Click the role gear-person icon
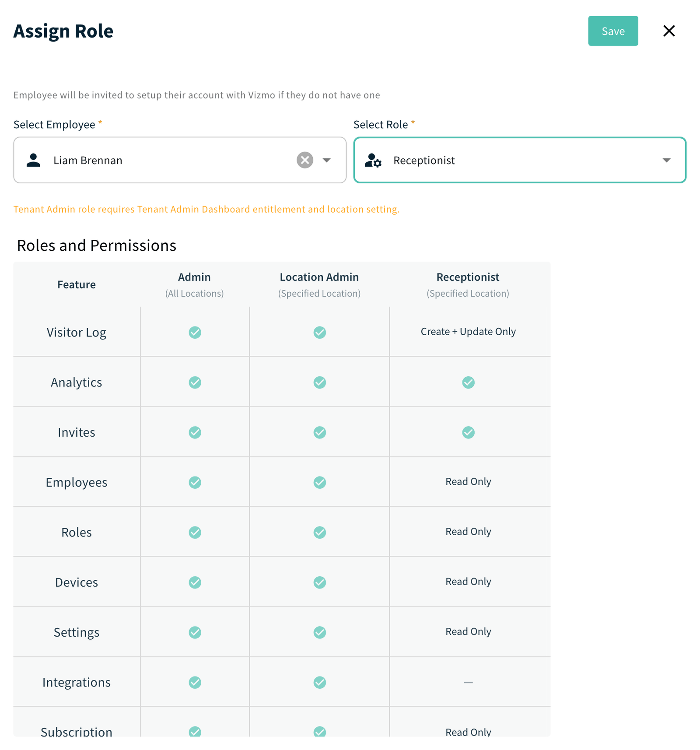This screenshot has height=750, width=700. tap(373, 160)
